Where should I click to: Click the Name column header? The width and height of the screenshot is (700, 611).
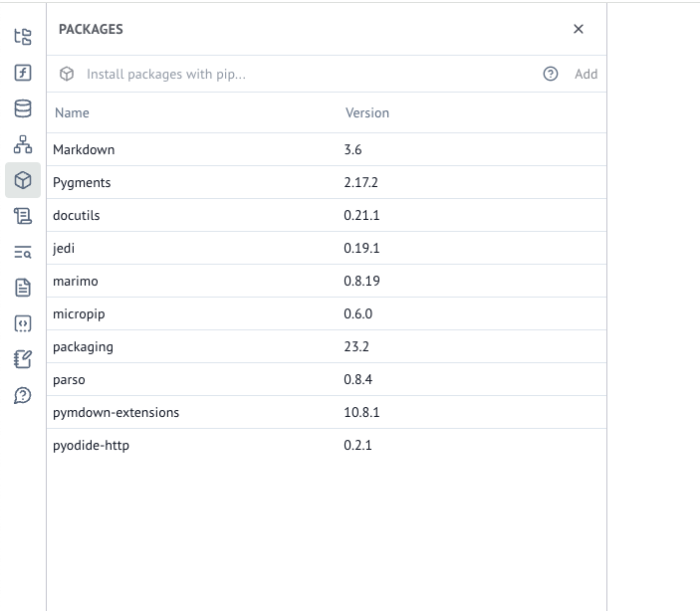point(72,112)
